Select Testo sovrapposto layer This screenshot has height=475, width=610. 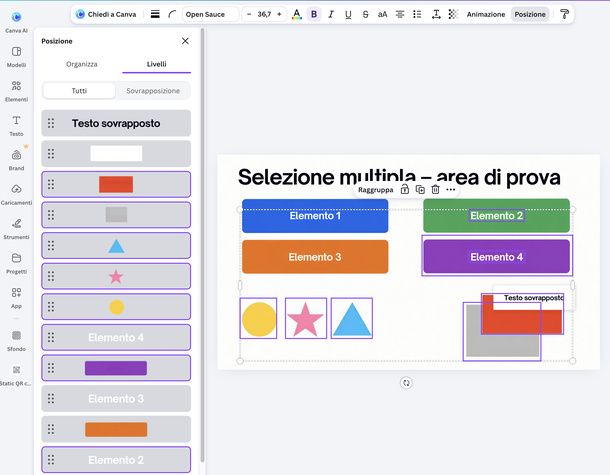click(116, 123)
